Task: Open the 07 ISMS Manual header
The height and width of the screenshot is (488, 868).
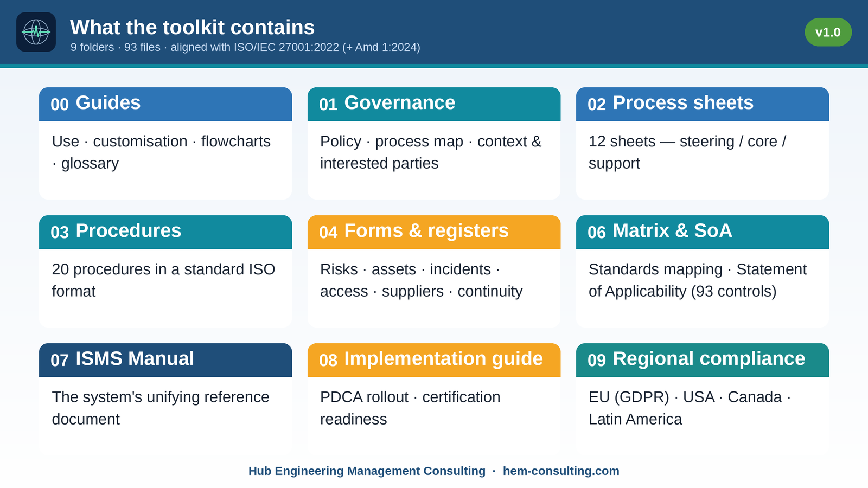Action: [x=165, y=360]
